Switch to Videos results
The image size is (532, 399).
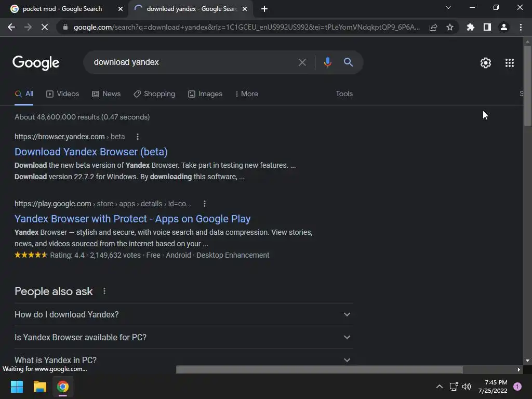(x=62, y=94)
